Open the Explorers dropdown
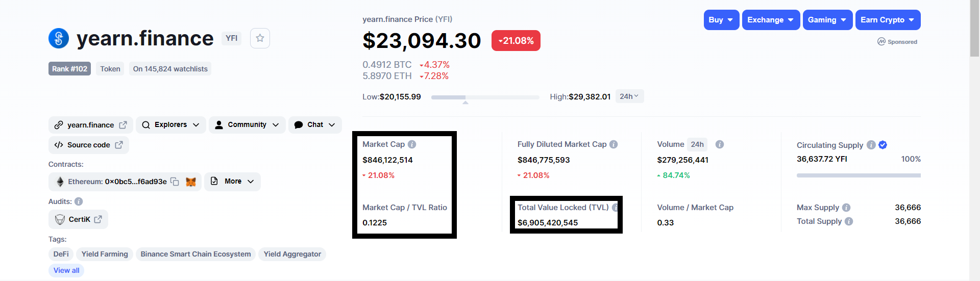 171,125
